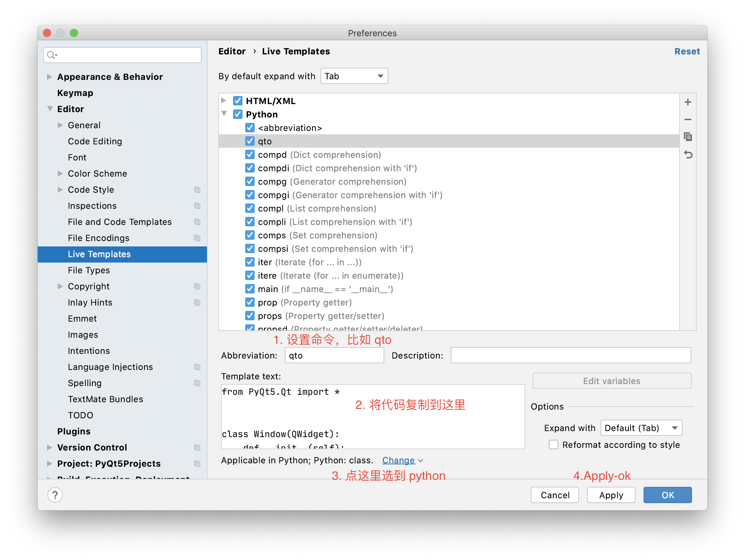Image resolution: width=745 pixels, height=560 pixels.
Task: Select the compli (List comprehension with 'if') row
Action: pos(449,222)
